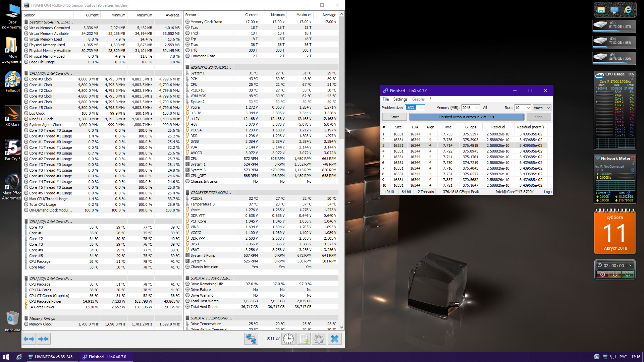Expand the Problem size dropdown in LinX

tap(422, 108)
